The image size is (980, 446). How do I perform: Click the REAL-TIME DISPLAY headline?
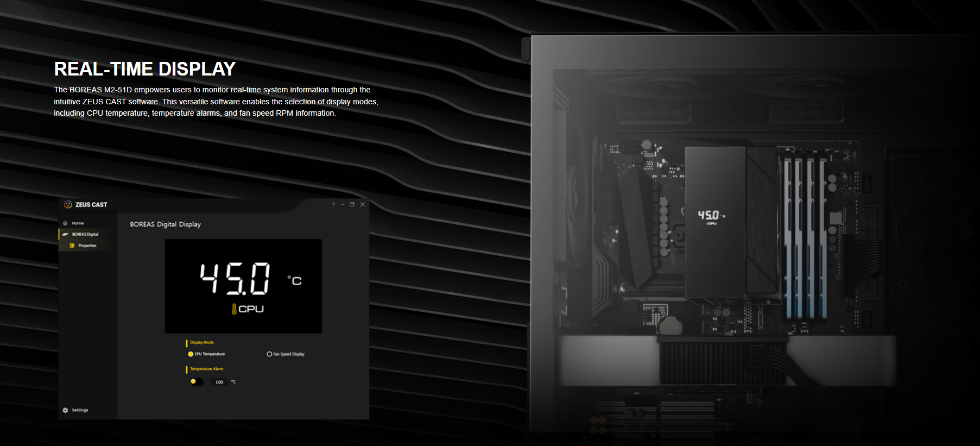tap(144, 69)
